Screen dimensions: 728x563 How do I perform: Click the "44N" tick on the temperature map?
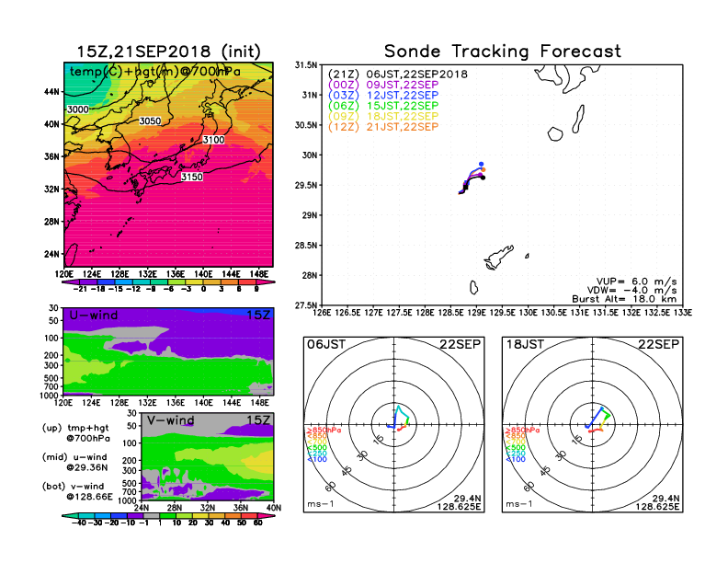point(52,92)
